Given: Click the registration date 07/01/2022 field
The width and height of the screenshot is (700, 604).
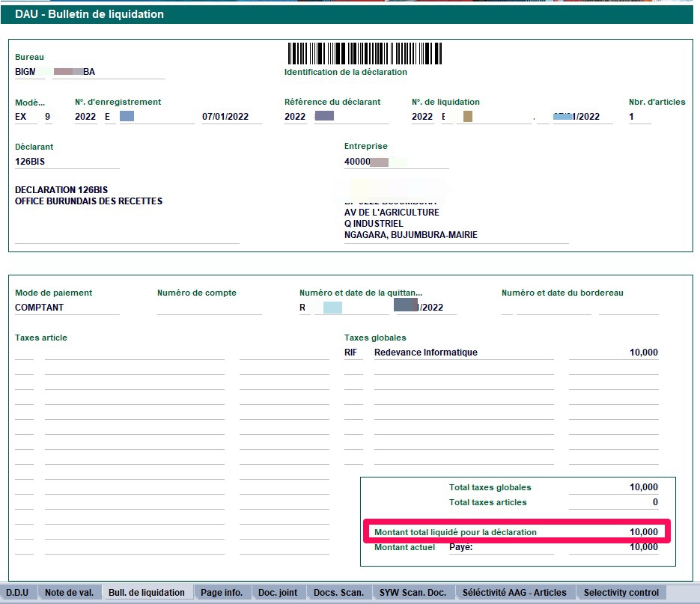Looking at the screenshot, I should click(x=231, y=117).
